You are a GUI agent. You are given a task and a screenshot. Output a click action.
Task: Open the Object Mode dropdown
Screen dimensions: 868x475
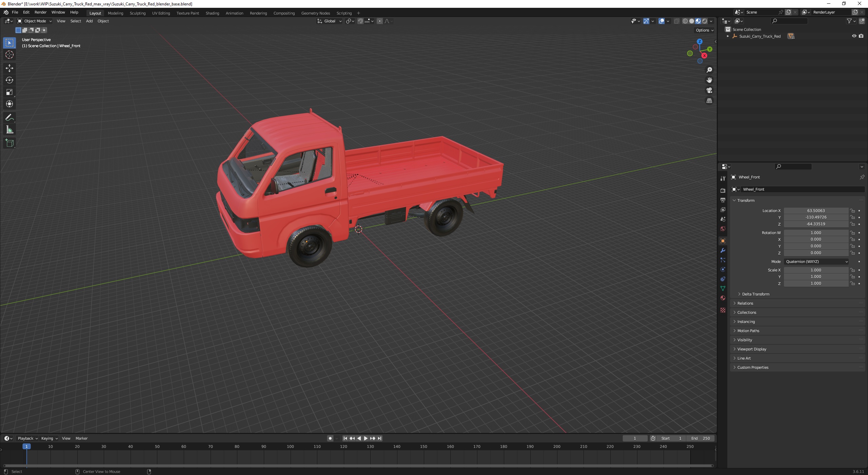35,21
